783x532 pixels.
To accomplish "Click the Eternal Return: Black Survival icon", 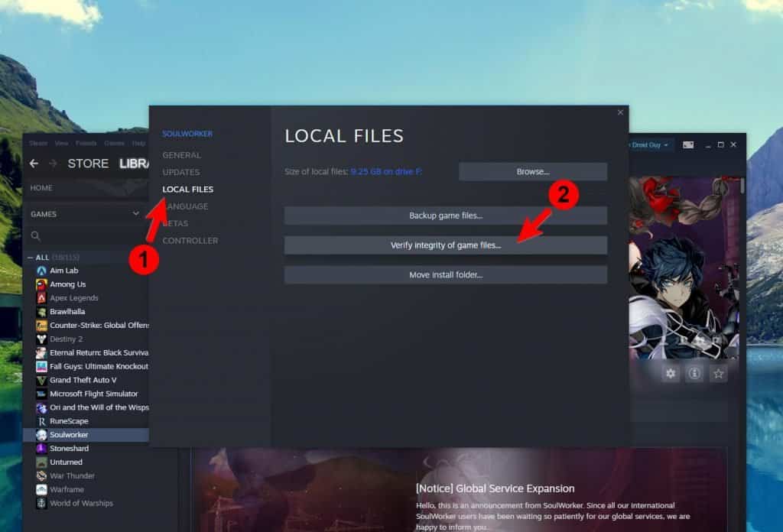I will coord(41,353).
